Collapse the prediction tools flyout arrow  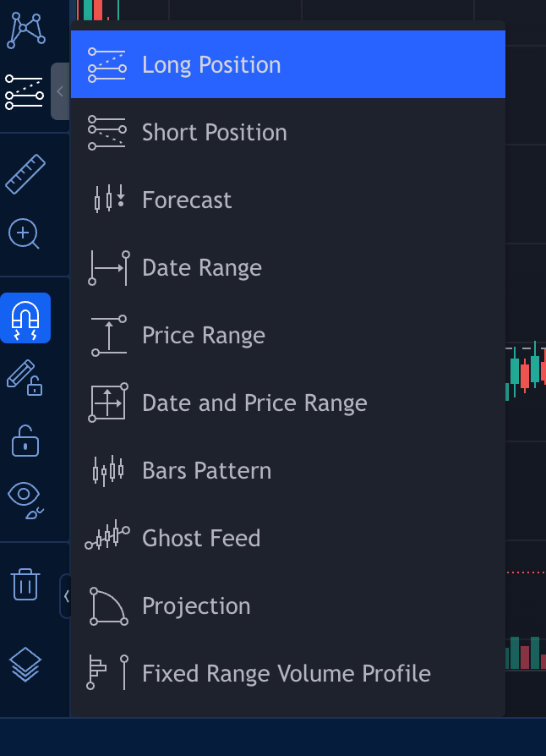[x=60, y=91]
